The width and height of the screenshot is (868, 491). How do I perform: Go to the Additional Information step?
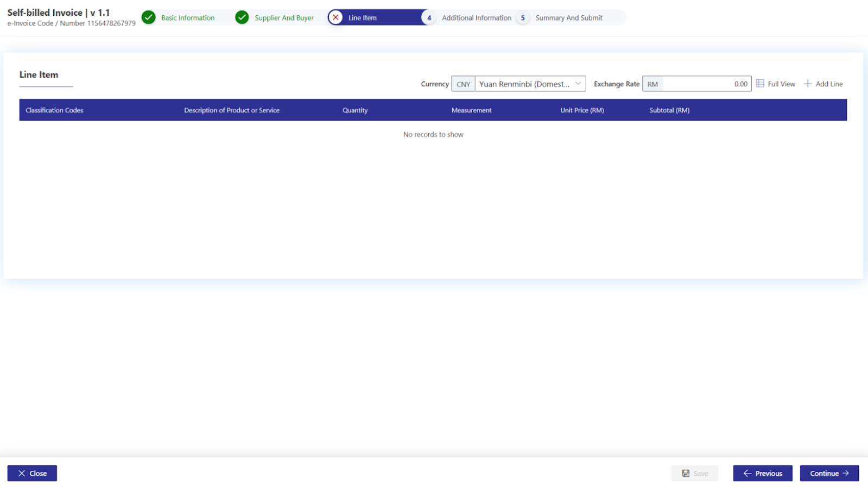pyautogui.click(x=476, y=18)
